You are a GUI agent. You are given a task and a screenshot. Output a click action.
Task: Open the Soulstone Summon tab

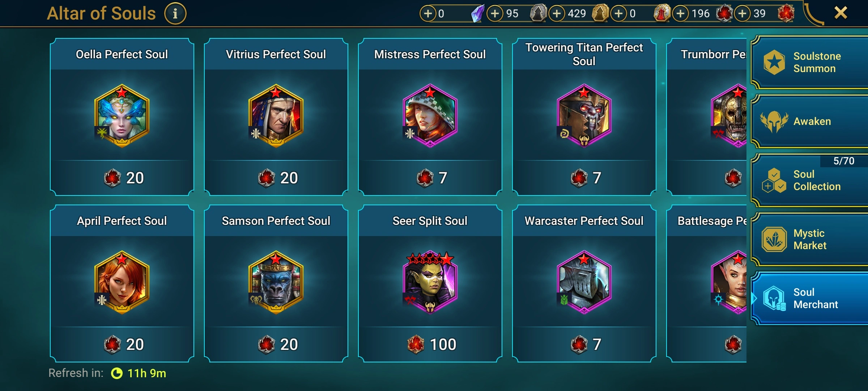pos(809,62)
